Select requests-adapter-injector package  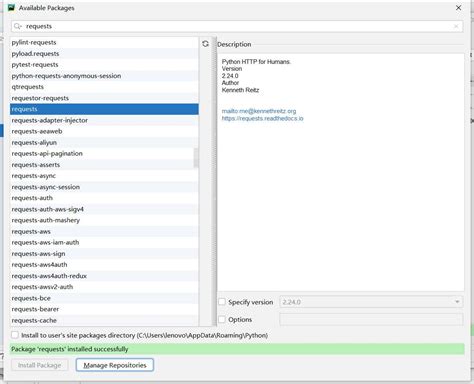104,120
